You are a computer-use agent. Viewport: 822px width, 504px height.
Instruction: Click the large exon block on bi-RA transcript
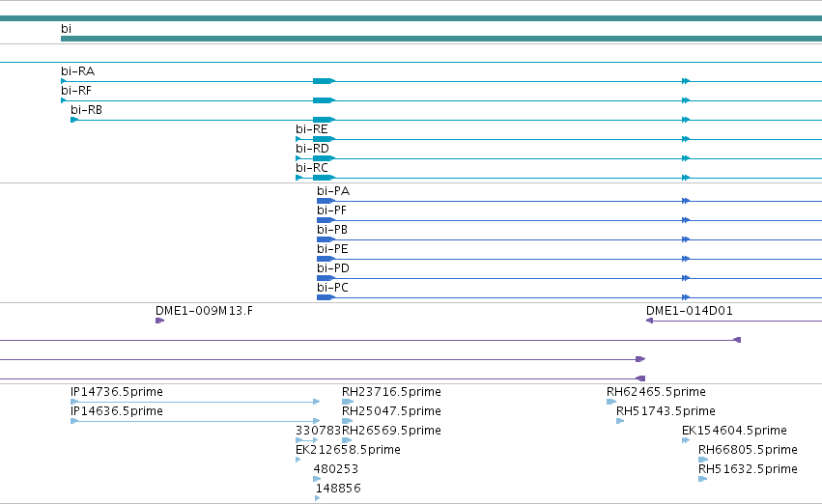(324, 81)
